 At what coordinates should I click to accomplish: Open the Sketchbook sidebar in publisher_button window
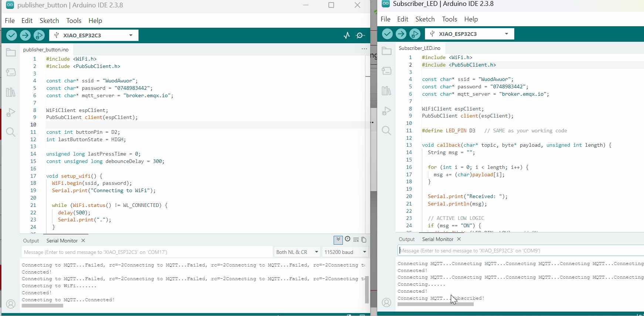(x=11, y=52)
